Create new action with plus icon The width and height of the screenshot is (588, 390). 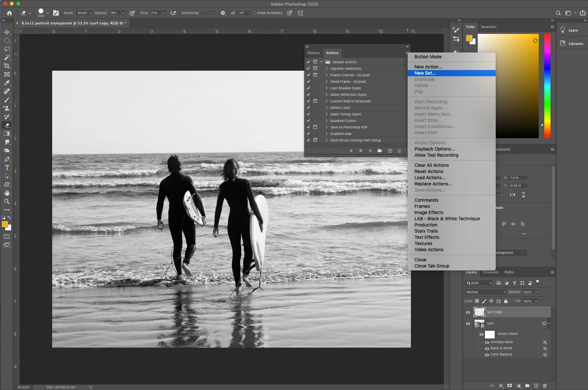390,151
